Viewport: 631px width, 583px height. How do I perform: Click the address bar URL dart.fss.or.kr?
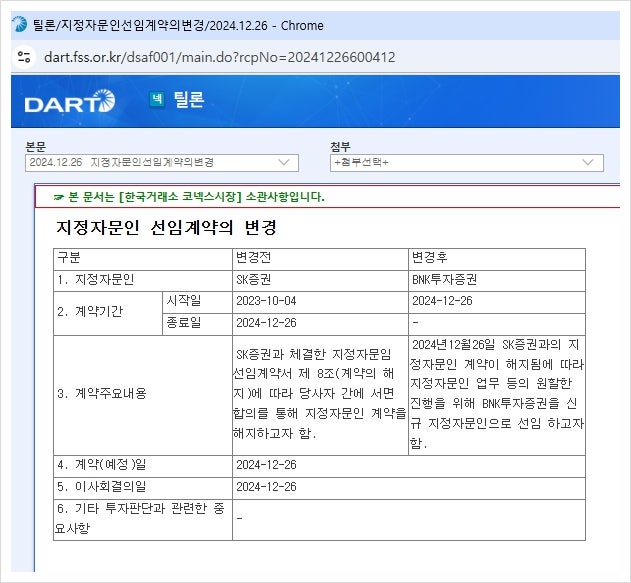pos(219,57)
